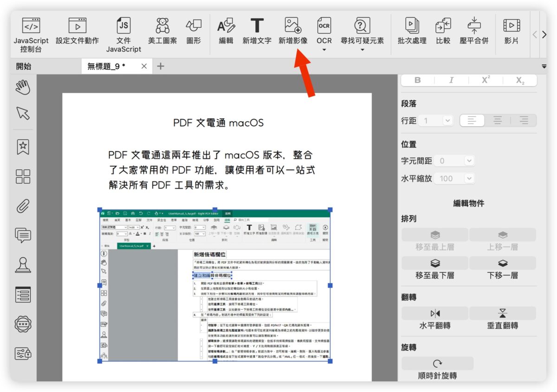Open the 比較 compare tool
Viewport: 557px width, 392px height.
tap(443, 31)
